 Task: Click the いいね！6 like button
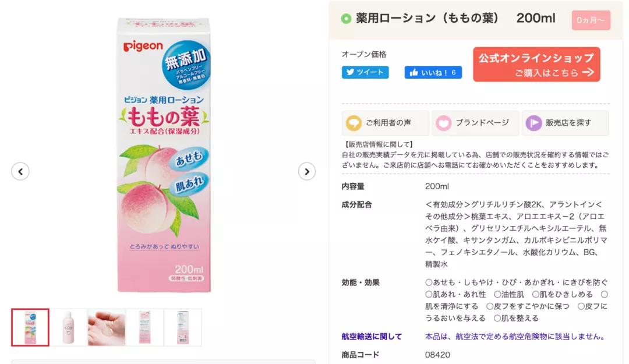pos(433,72)
